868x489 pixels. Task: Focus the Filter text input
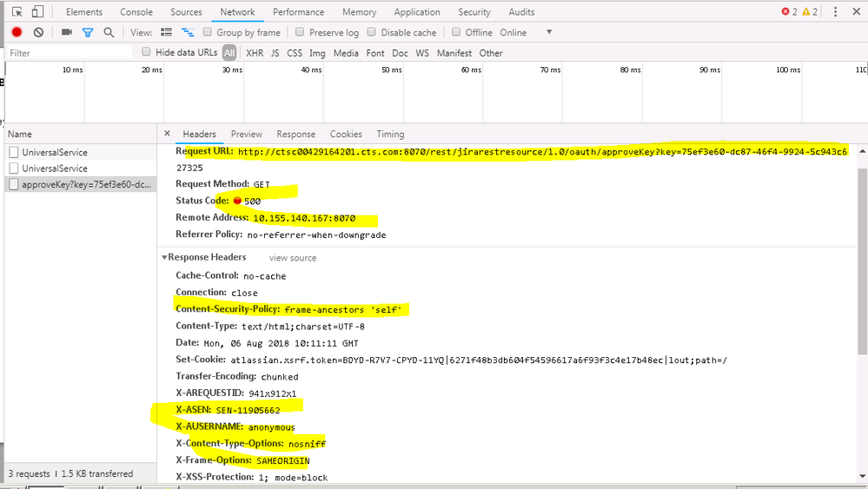point(70,53)
